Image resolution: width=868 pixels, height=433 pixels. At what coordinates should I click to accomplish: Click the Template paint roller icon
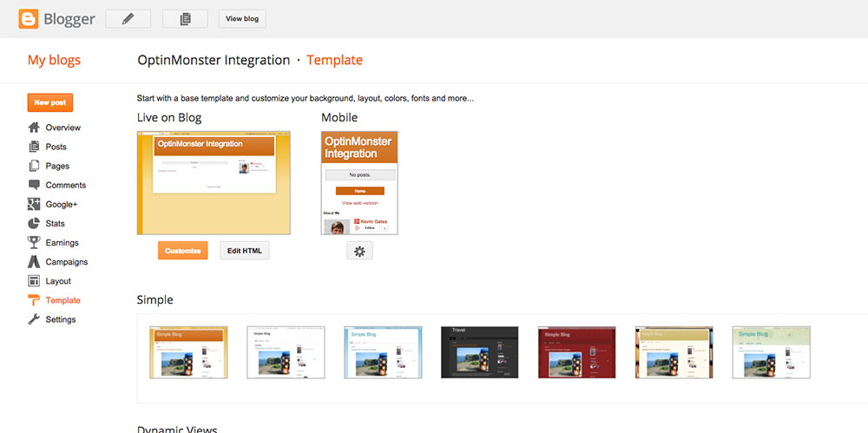pos(34,300)
